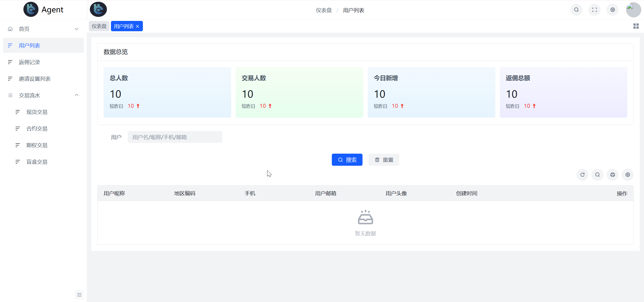Open table column settings gear icon
Screen dimensions: 644x302
point(628,175)
